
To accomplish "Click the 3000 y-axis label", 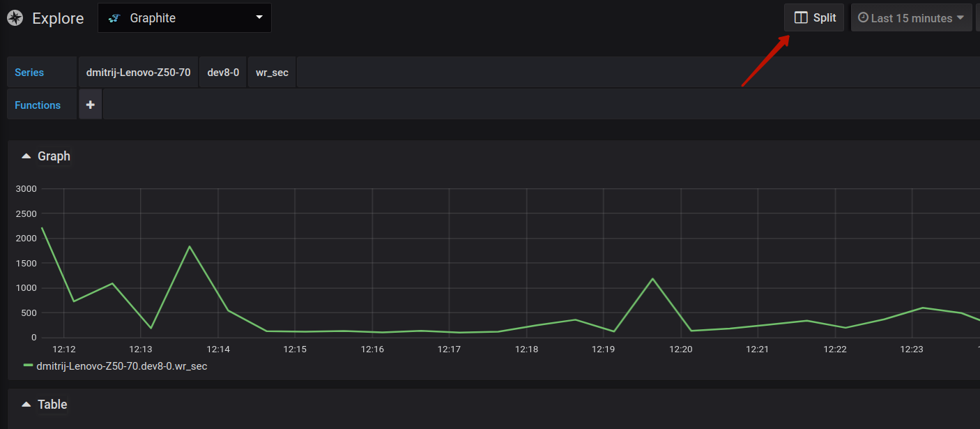I will click(26, 189).
